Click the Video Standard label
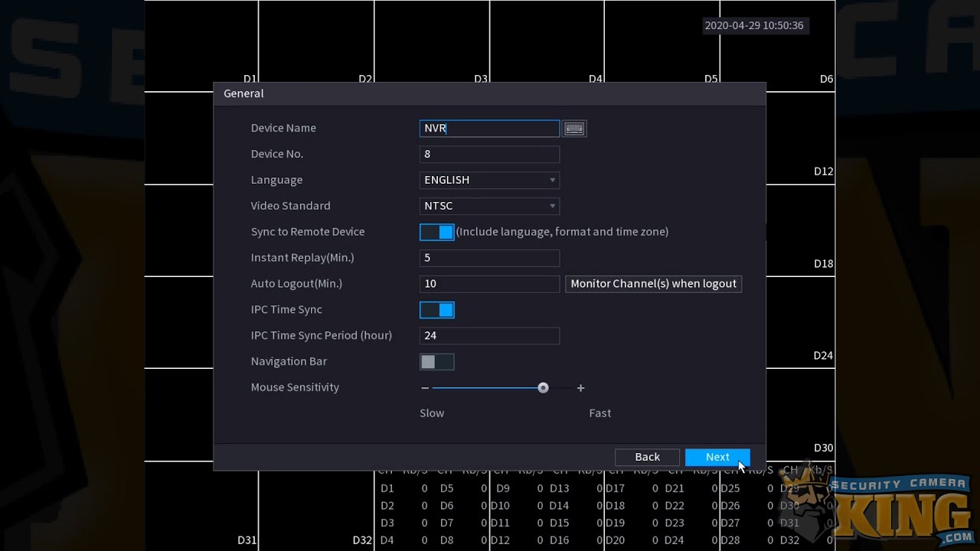The width and height of the screenshot is (980, 551). 291,206
